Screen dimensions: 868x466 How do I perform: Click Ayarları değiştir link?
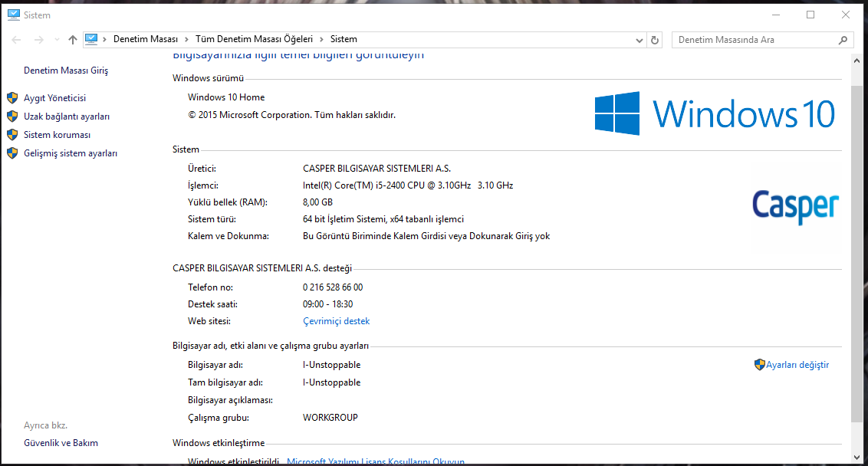[797, 365]
